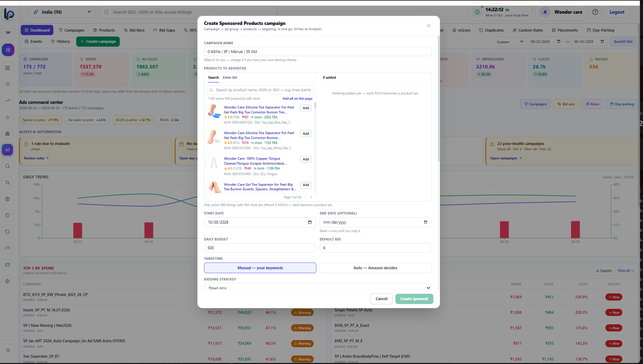This screenshot has height=364, width=643.
Task: Click the product search field in dialog
Action: pos(260,90)
